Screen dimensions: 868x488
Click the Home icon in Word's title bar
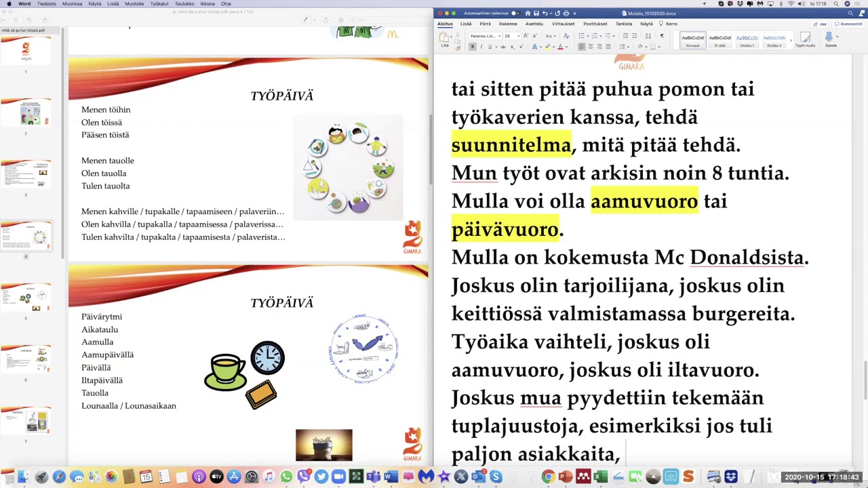click(528, 13)
